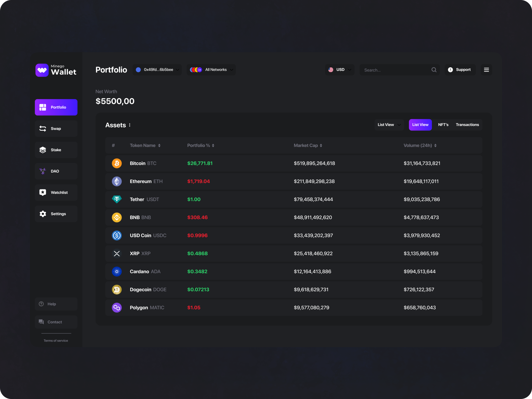
Task: Expand the List View dropdown selector
Action: [389, 125]
